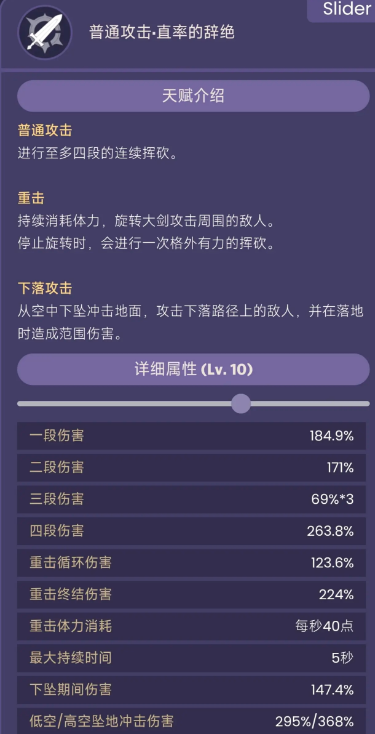Click the slider track right of the handle
Viewport: 375px width, 734px height.
(310, 404)
